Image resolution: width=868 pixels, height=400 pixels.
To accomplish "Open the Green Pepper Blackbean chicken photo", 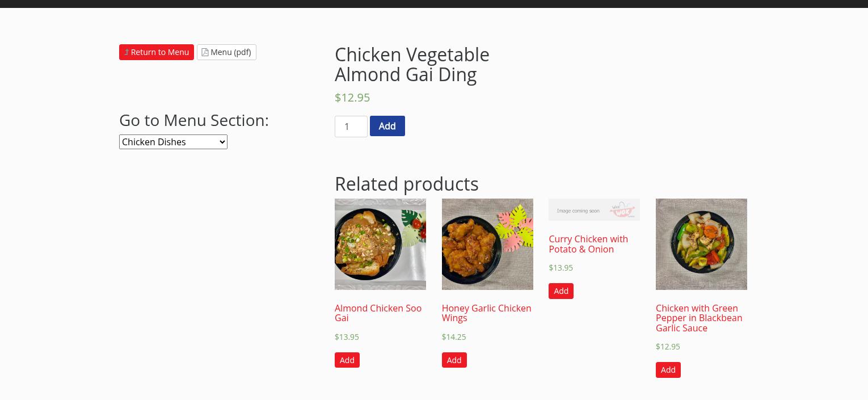I will [x=701, y=244].
